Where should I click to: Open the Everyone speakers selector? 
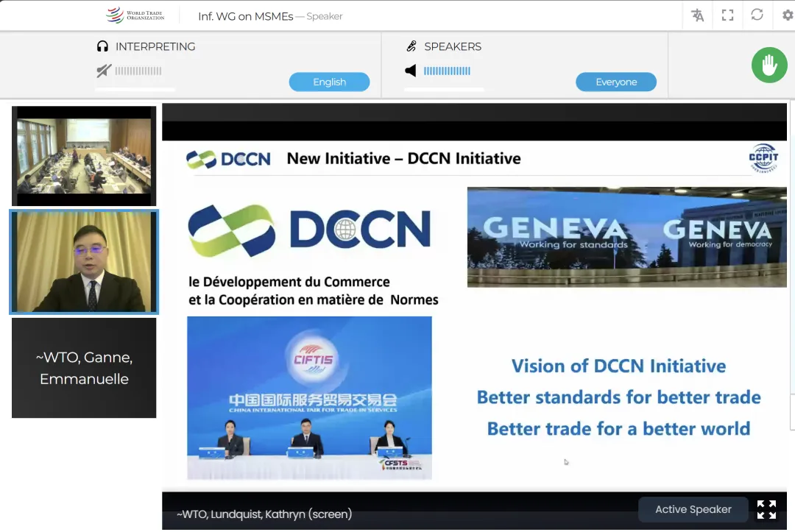[616, 82]
